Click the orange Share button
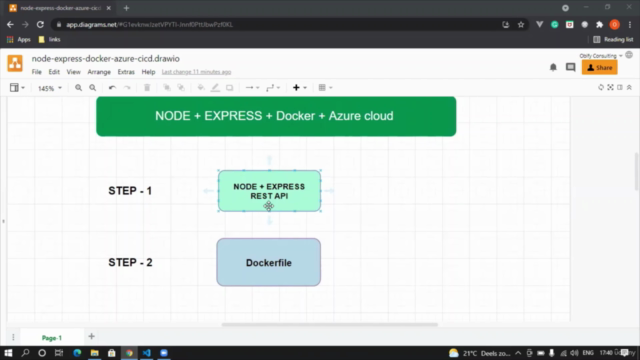640x360 pixels. [599, 68]
